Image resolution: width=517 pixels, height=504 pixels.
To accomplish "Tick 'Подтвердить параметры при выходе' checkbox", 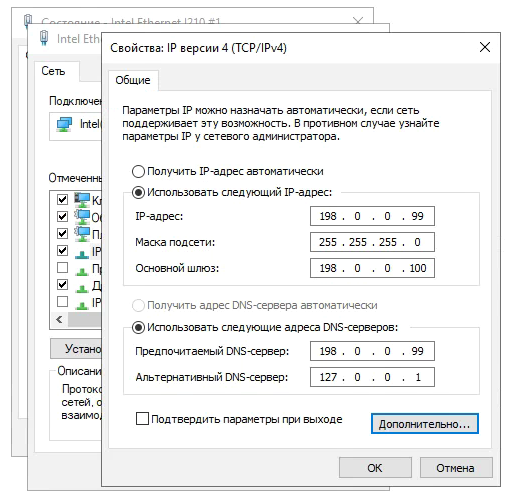I will (142, 419).
